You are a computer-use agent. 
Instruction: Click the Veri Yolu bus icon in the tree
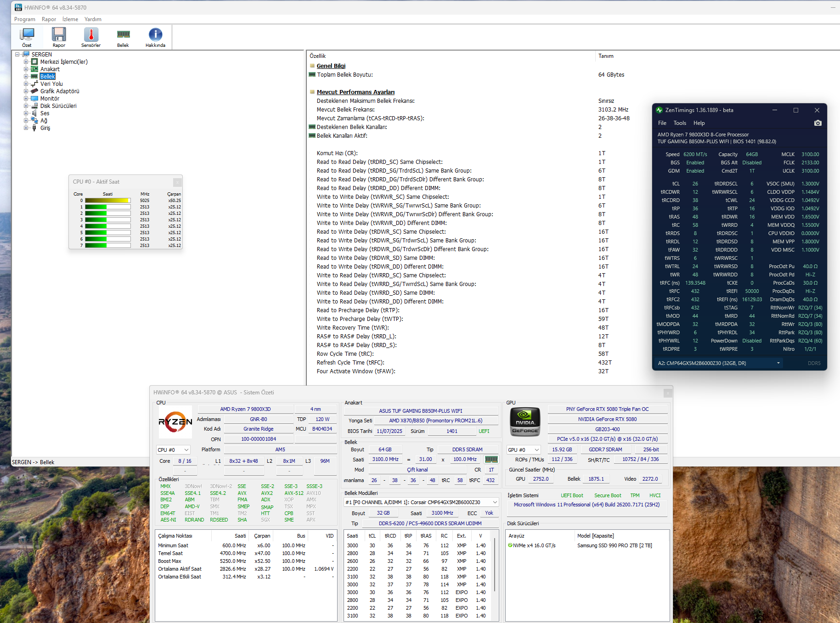click(34, 84)
